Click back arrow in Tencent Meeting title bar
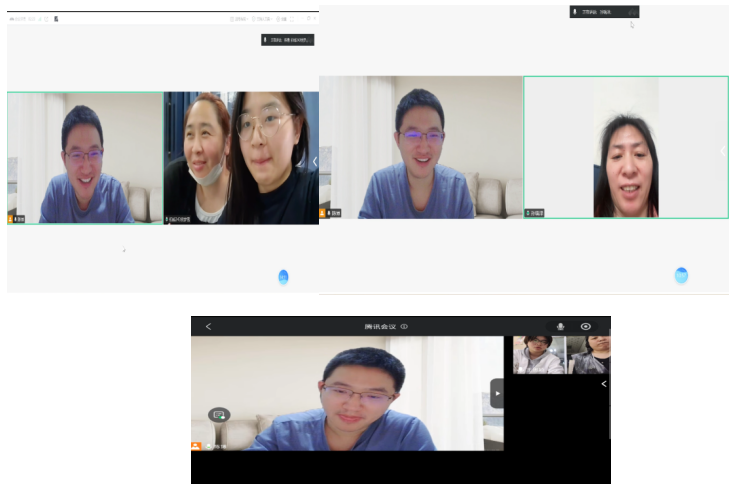 208,327
